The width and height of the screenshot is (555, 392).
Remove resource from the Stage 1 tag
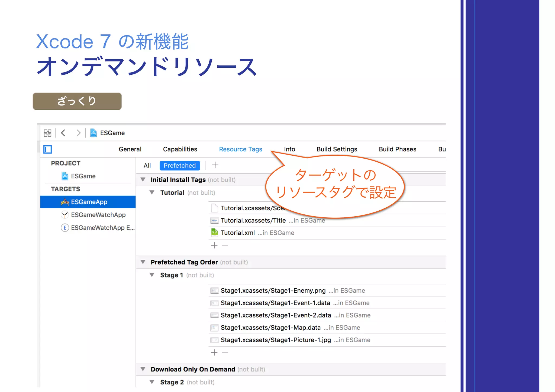coord(225,352)
